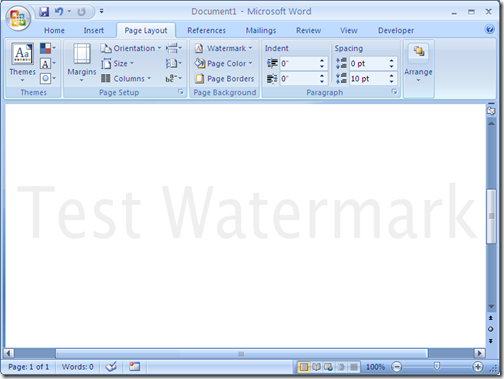Save the document from Quick Access toolbar
Viewport: 504px width, 379px height.
tap(44, 12)
